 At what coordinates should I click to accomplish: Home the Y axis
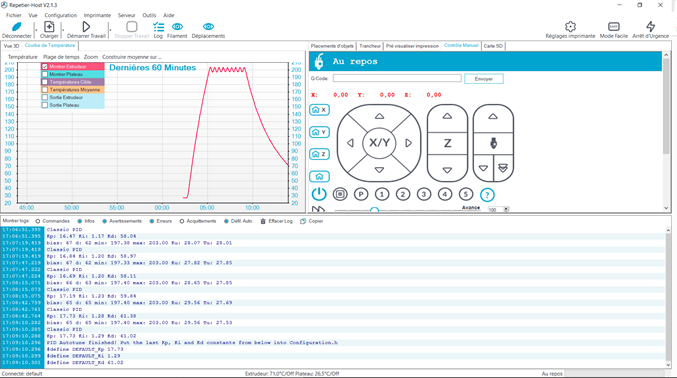pyautogui.click(x=320, y=132)
